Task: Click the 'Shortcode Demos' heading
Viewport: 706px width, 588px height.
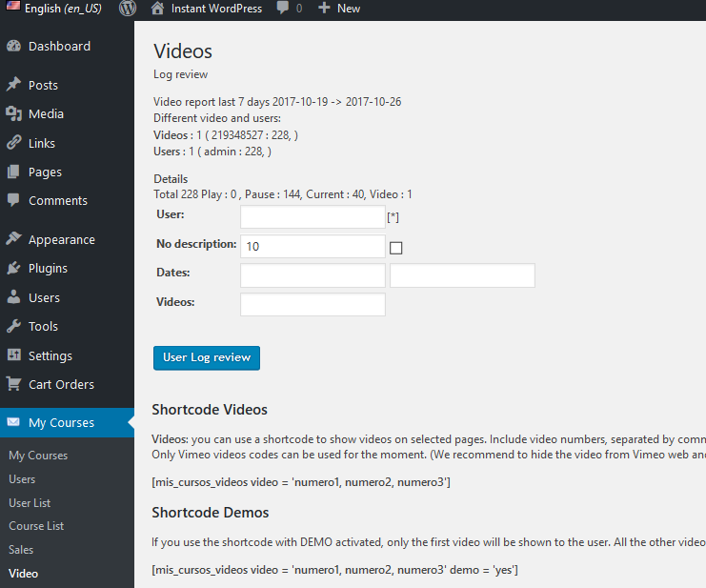Action: click(211, 513)
